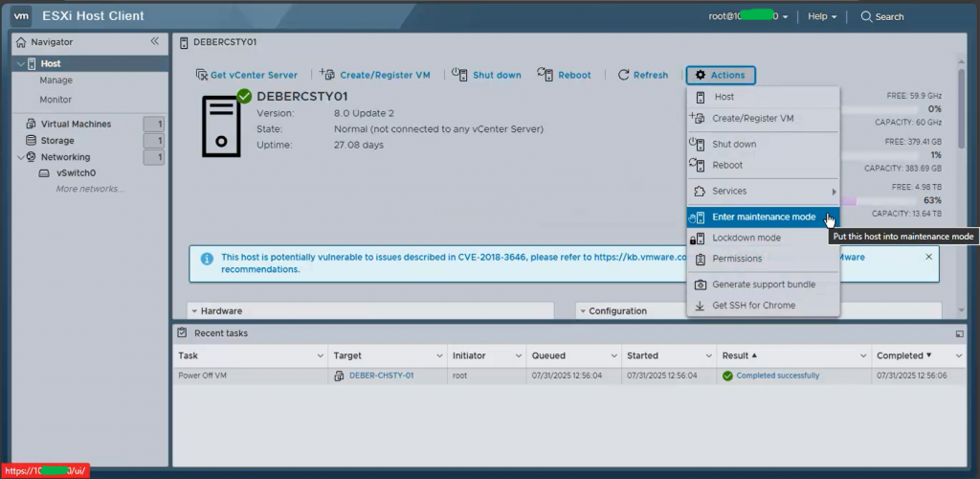Click Get SSH for Chrome entry
The height and width of the screenshot is (479, 980).
[x=753, y=306]
